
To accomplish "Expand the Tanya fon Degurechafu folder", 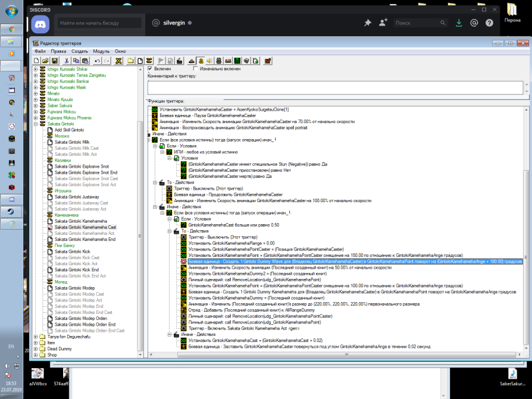I will point(36,337).
